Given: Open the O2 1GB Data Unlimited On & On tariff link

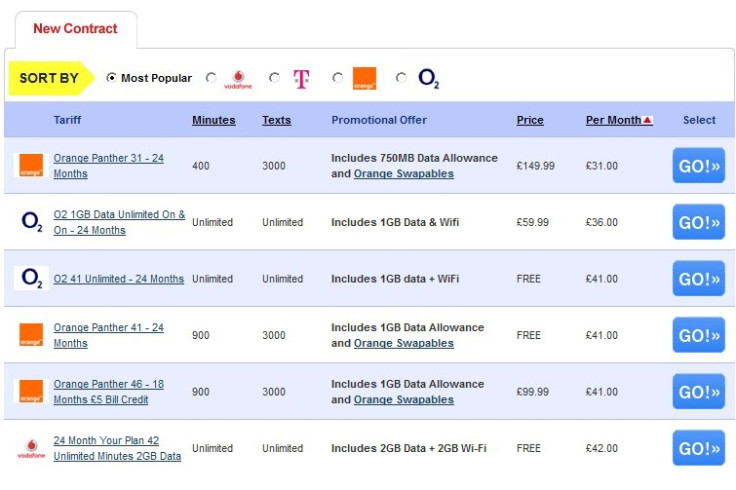Looking at the screenshot, I should [119, 222].
